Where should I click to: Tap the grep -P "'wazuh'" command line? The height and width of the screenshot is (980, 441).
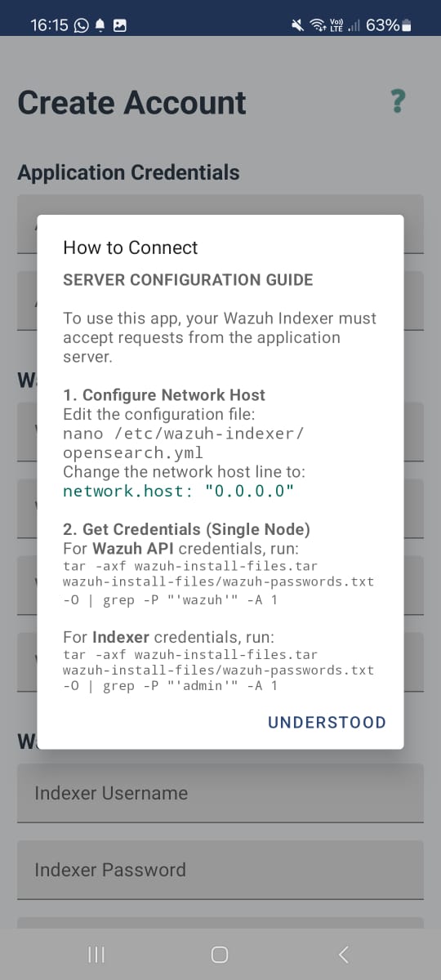pos(170,600)
